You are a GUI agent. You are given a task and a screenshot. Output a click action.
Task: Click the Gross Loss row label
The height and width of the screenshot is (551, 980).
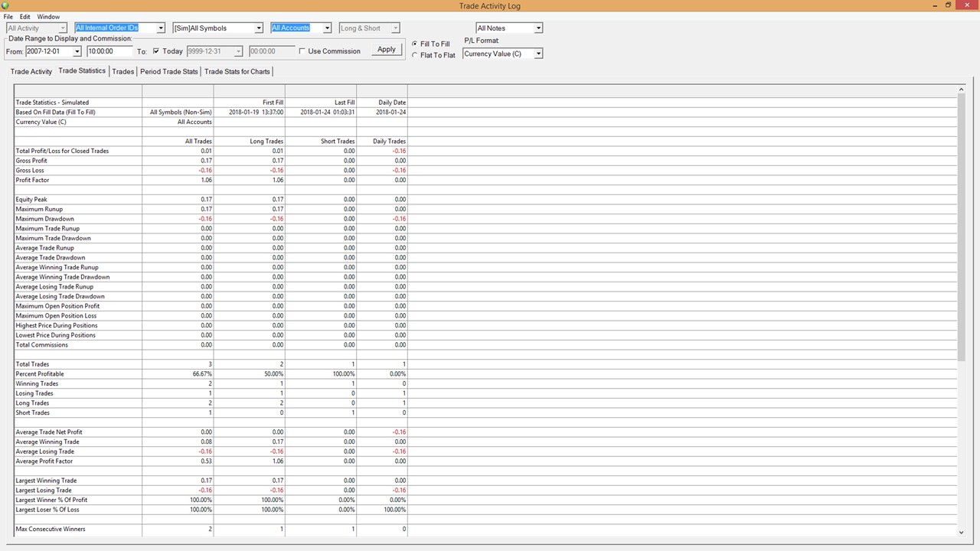pos(30,171)
